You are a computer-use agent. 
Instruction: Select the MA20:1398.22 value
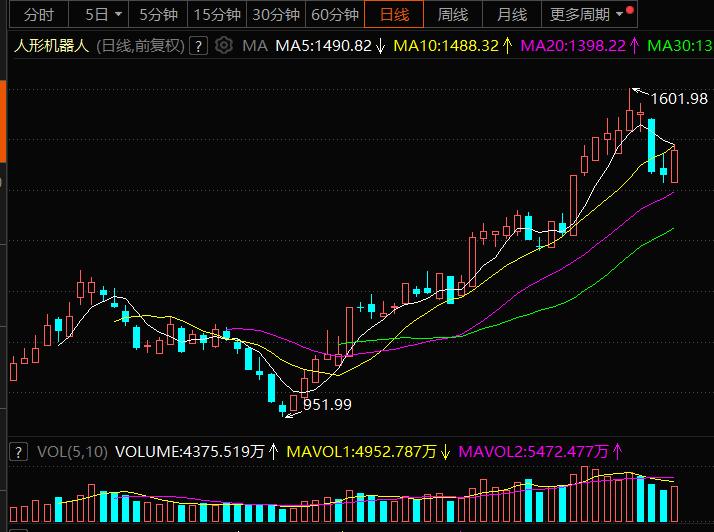click(573, 46)
